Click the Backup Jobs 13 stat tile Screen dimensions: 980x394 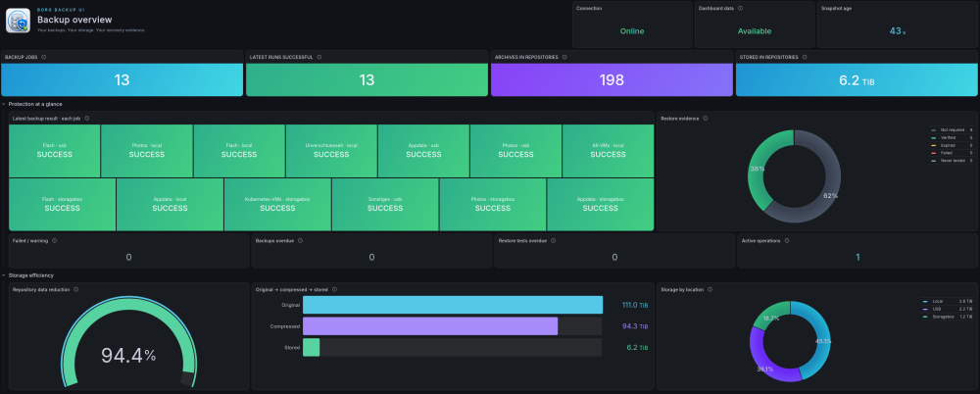[122, 80]
